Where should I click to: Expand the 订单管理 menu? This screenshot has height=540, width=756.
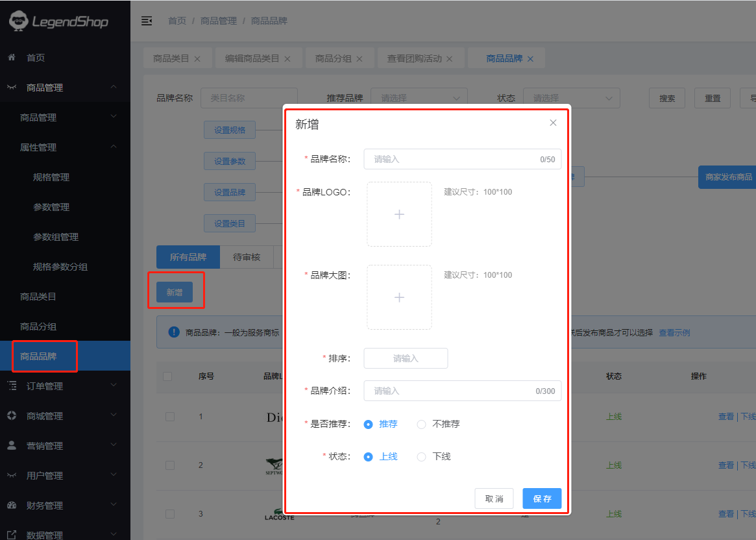[114, 385]
